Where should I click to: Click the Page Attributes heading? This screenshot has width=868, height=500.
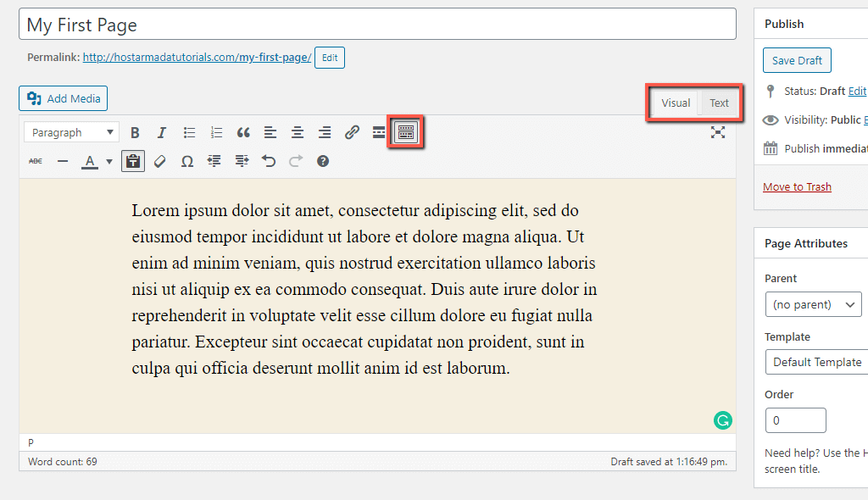click(806, 243)
